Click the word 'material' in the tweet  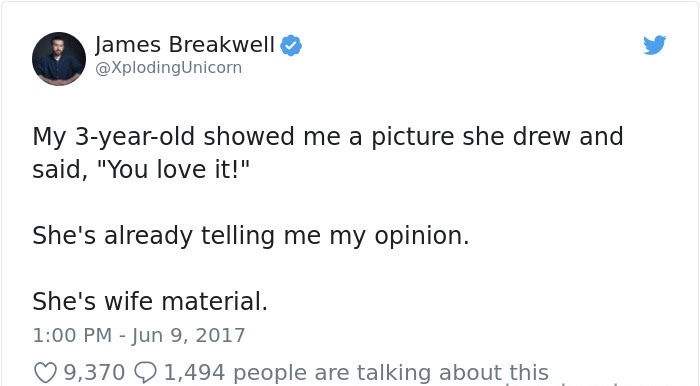(x=211, y=301)
